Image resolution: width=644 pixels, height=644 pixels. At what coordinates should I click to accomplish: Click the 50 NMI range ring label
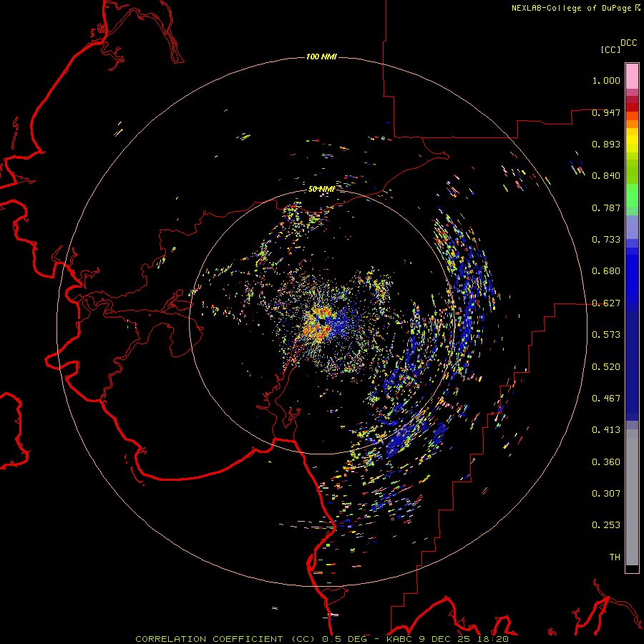point(321,189)
